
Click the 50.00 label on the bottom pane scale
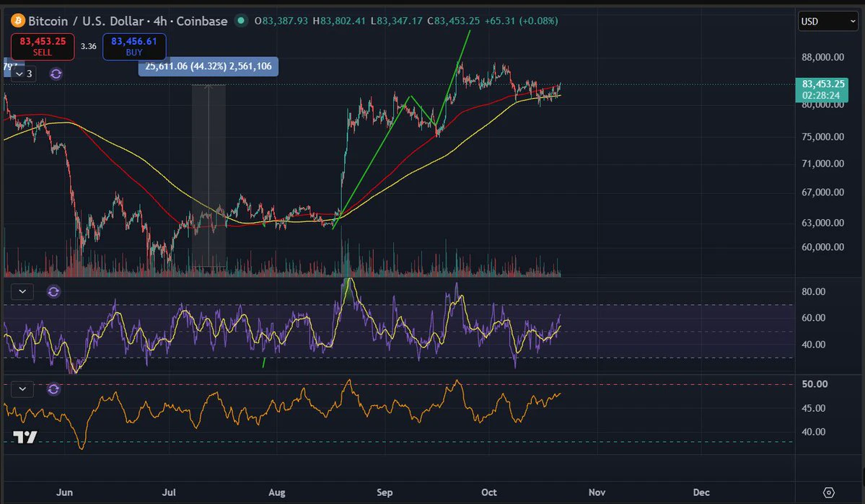[814, 384]
